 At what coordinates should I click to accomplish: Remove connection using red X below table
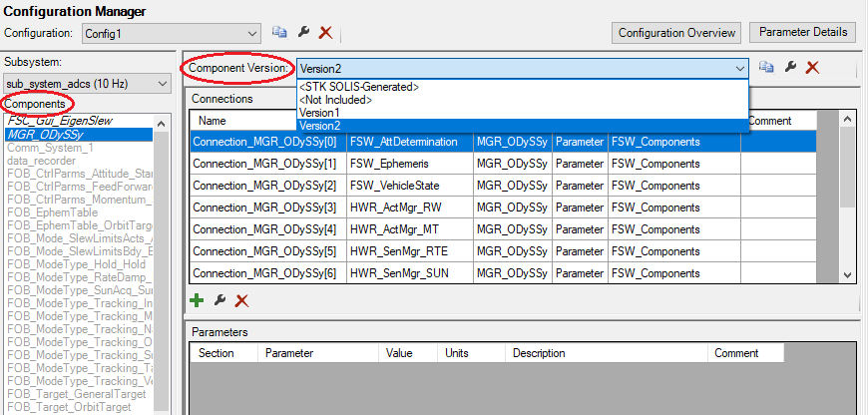point(241,300)
